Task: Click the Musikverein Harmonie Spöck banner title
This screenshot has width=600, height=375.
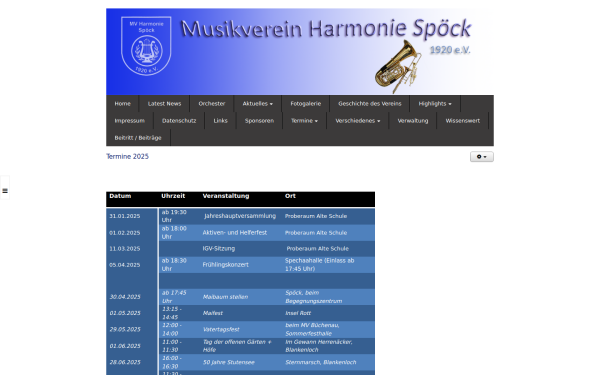Action: point(325,29)
